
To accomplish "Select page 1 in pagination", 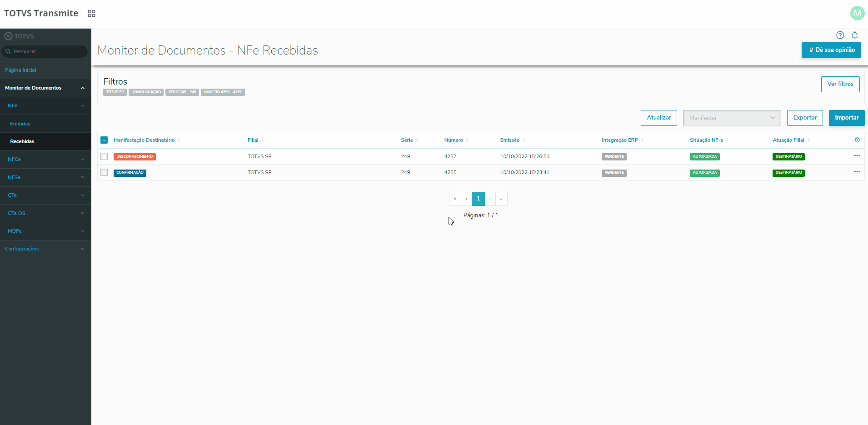I will (478, 199).
